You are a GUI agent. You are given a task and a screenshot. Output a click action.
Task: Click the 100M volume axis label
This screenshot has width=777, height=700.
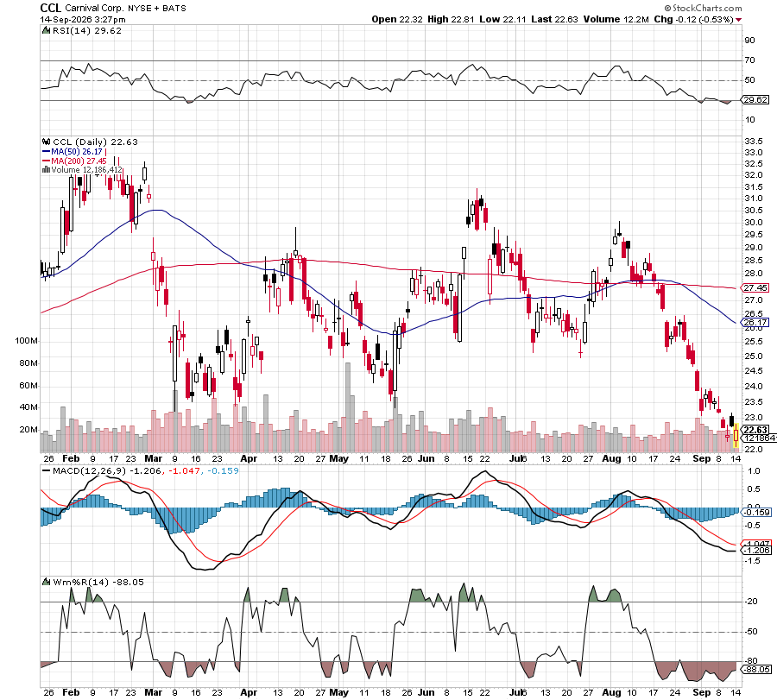coord(27,341)
